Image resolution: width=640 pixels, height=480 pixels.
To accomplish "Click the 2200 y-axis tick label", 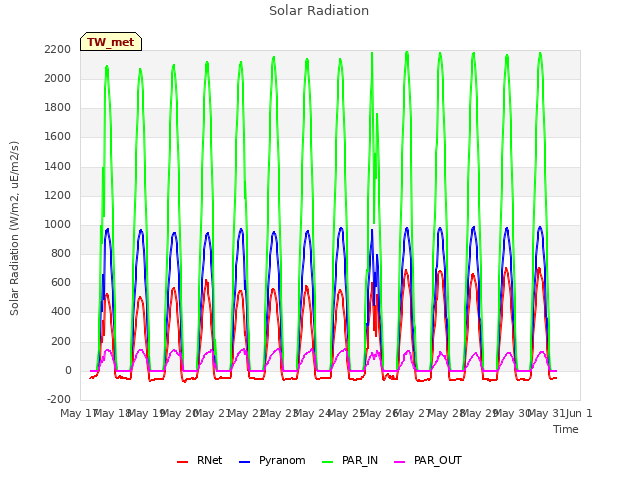I will (58, 49).
